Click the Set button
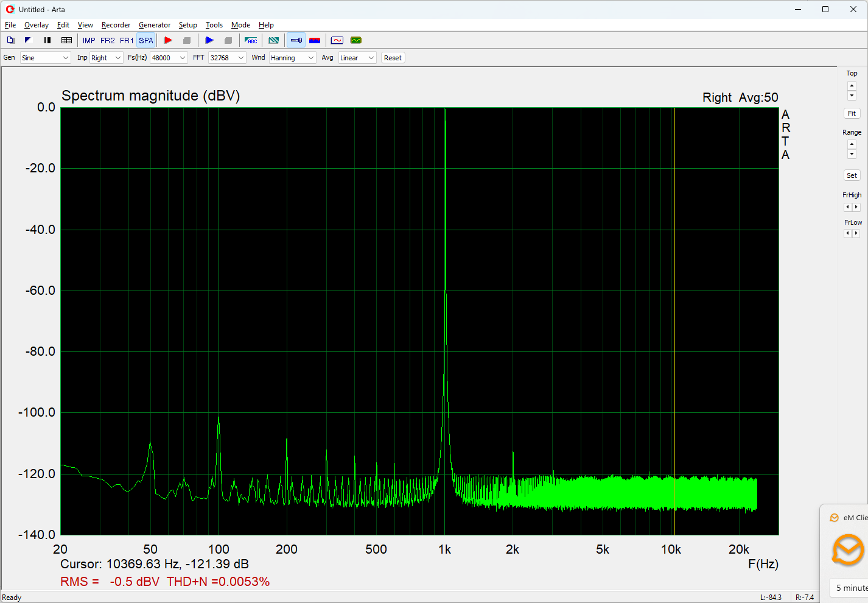The height and width of the screenshot is (603, 868). (852, 175)
